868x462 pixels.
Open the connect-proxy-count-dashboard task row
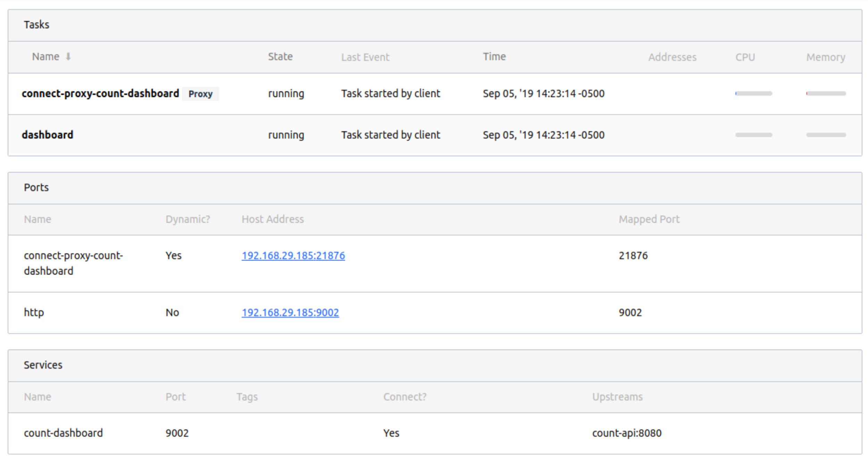pyautogui.click(x=100, y=93)
